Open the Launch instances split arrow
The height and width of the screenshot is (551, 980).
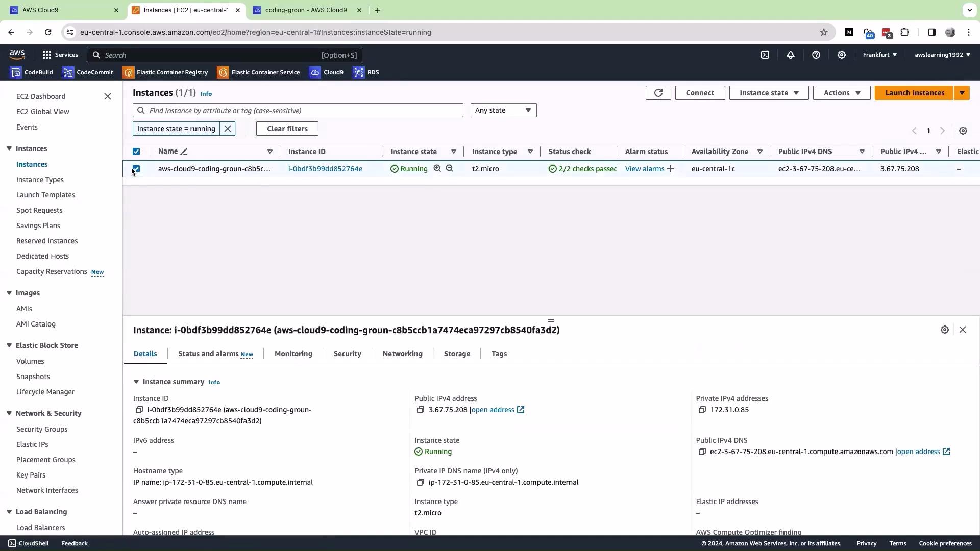tap(962, 93)
